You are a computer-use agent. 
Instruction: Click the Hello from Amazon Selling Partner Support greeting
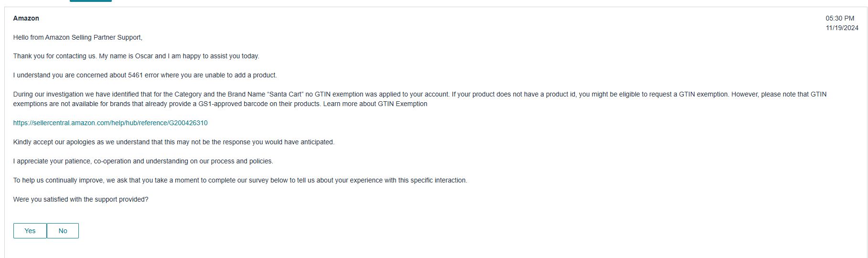click(78, 37)
